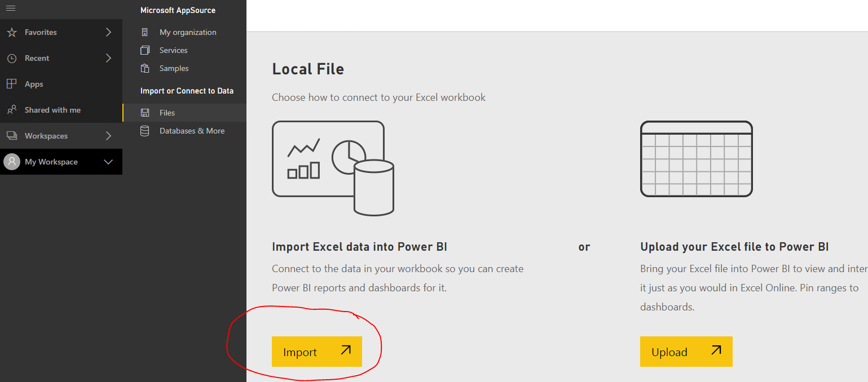Open Workspaces in navigation pane
Screen dimensions: 868x382
click(x=61, y=136)
